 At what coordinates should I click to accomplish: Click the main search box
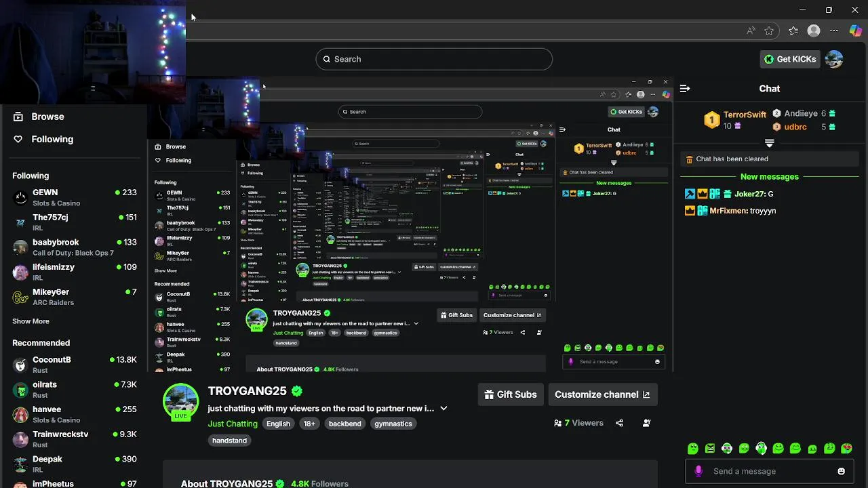click(x=434, y=59)
